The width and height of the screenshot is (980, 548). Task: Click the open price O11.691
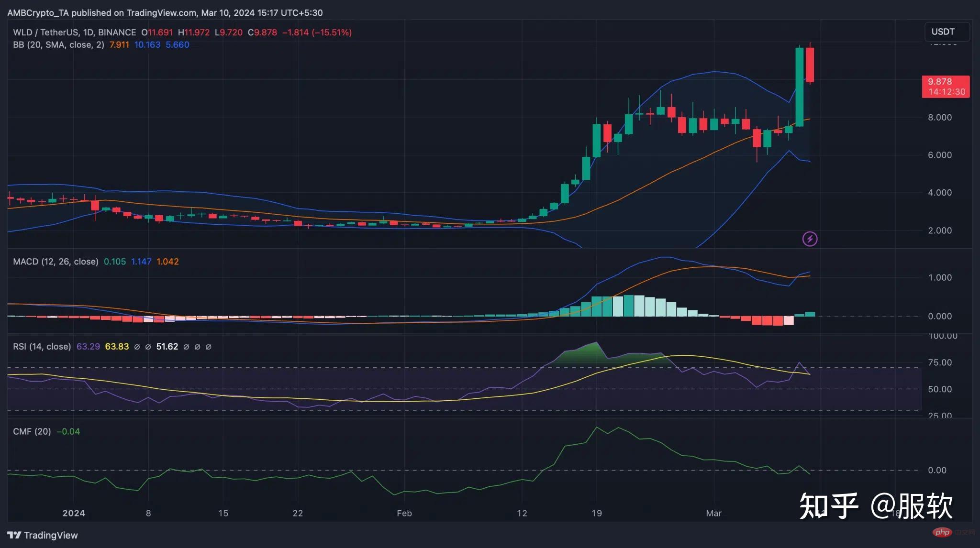157,32
